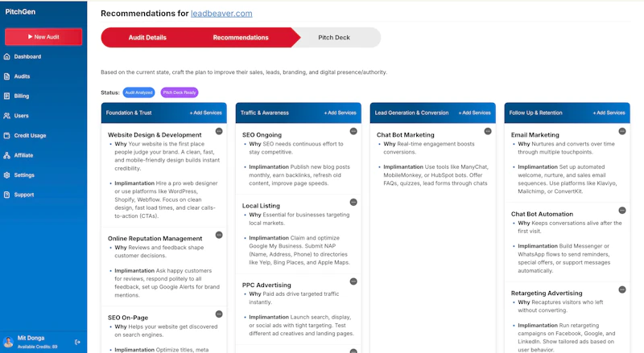Click the Foundation & Trust column header
Screen dimensions: 644x353
[129, 113]
